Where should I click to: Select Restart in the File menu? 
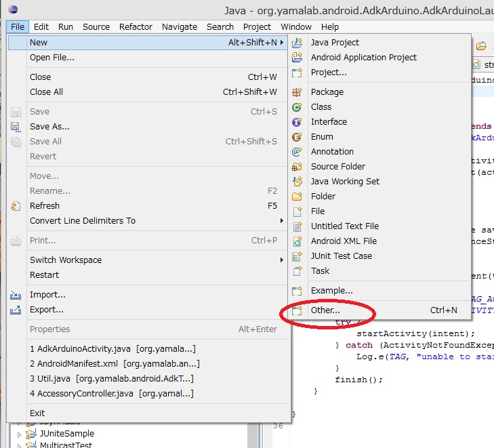click(x=44, y=275)
